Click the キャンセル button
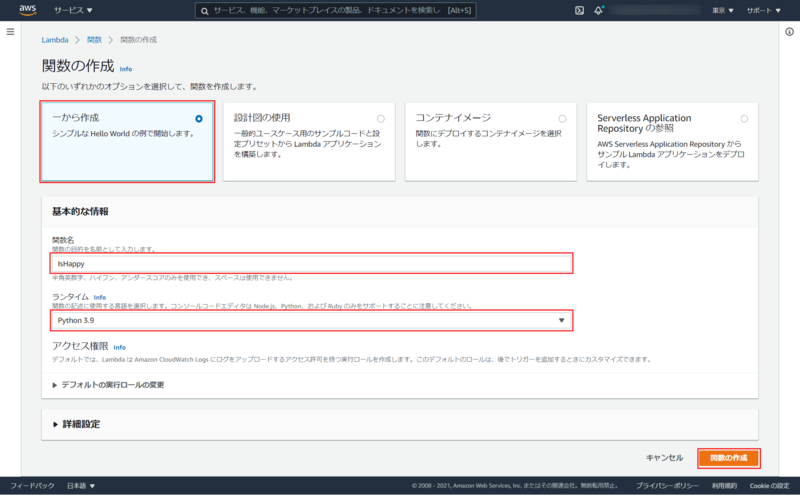800x495 pixels. click(x=664, y=458)
